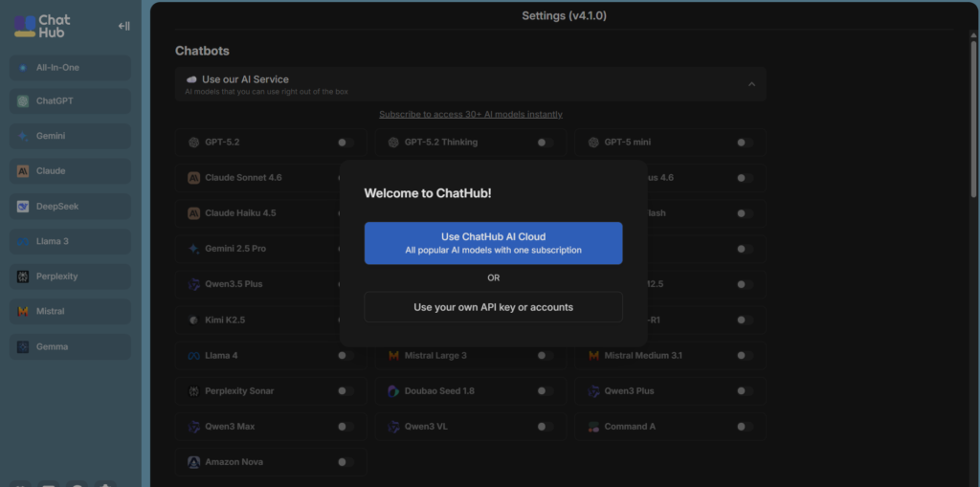Viewport: 980px width, 487px height.
Task: Click the Command A model icon
Action: point(593,427)
